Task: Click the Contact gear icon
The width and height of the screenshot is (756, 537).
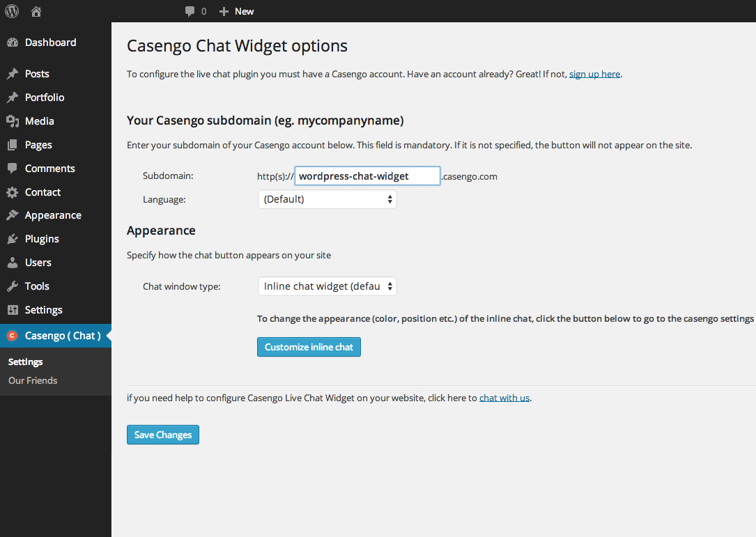Action: tap(13, 192)
